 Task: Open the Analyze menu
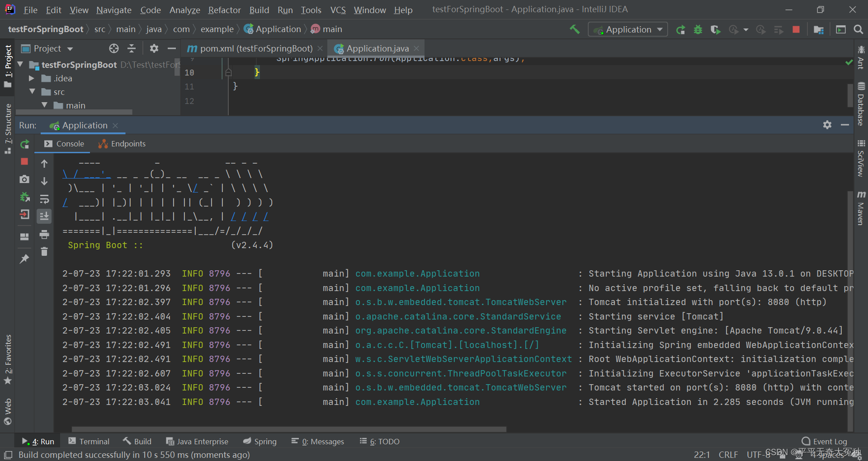click(x=184, y=10)
